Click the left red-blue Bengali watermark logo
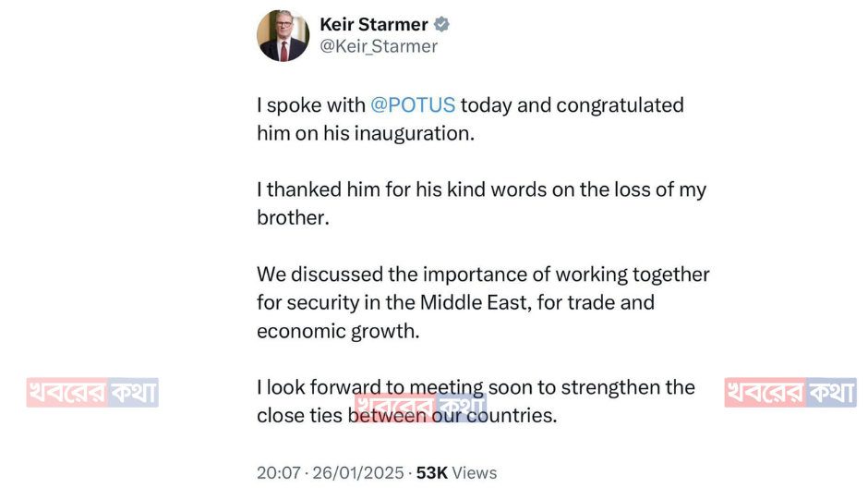868x488 pixels. coord(92,393)
